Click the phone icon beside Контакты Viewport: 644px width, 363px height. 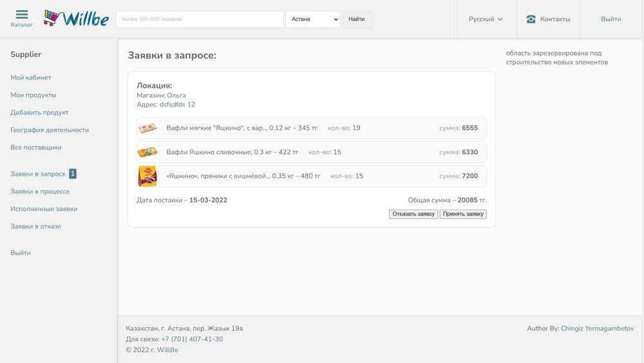531,19
